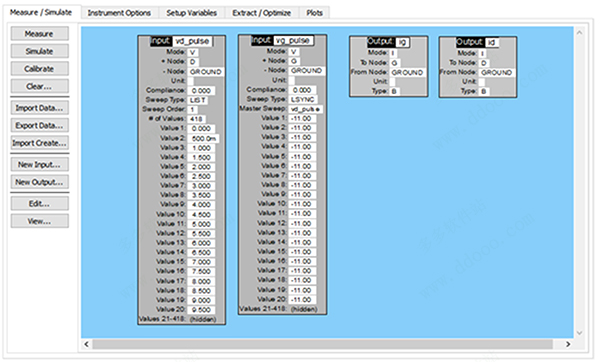Click vg_pulse Value 1 field -11.00
Viewport: 600px width, 362px height.
point(302,119)
